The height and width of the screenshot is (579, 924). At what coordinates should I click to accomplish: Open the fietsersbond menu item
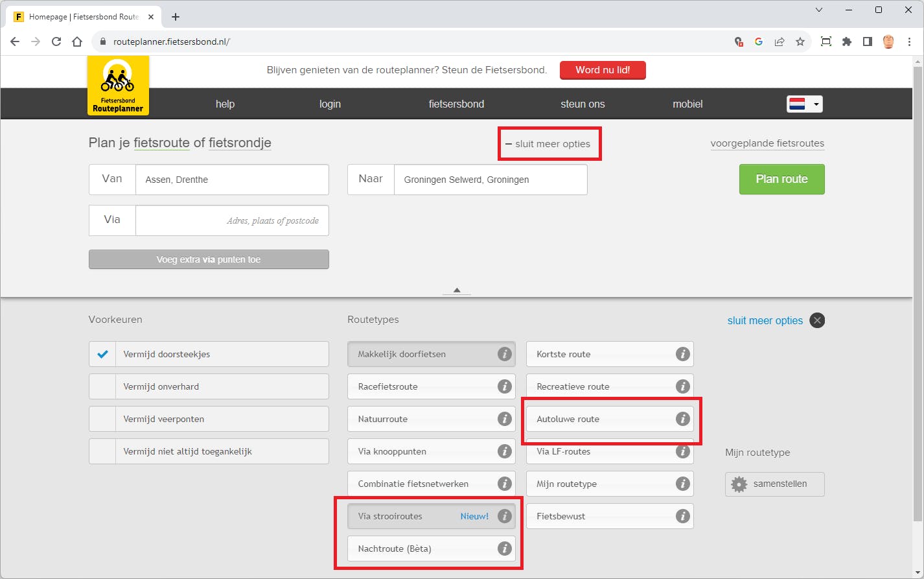click(456, 104)
